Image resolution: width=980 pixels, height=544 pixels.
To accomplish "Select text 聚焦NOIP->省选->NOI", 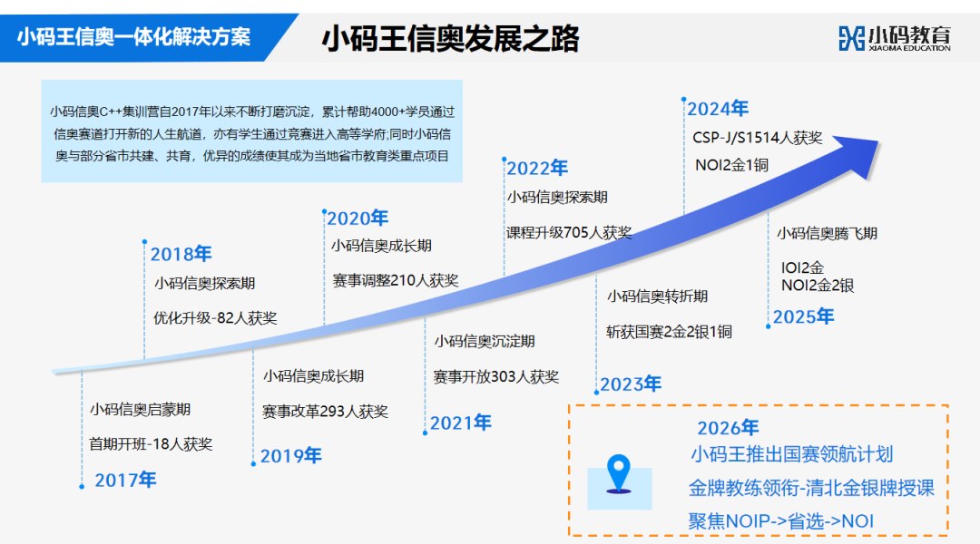I will point(781,521).
